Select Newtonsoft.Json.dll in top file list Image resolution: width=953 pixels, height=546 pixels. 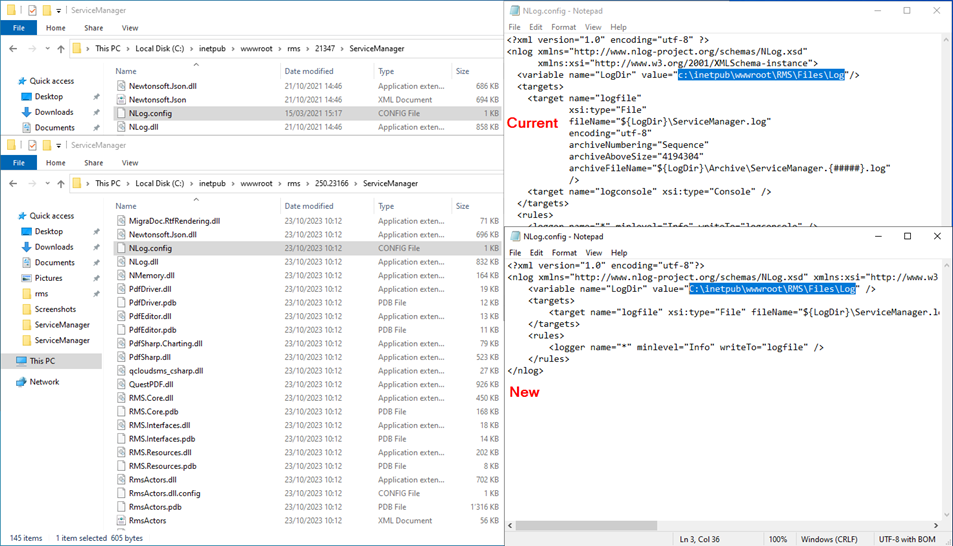[307, 86]
